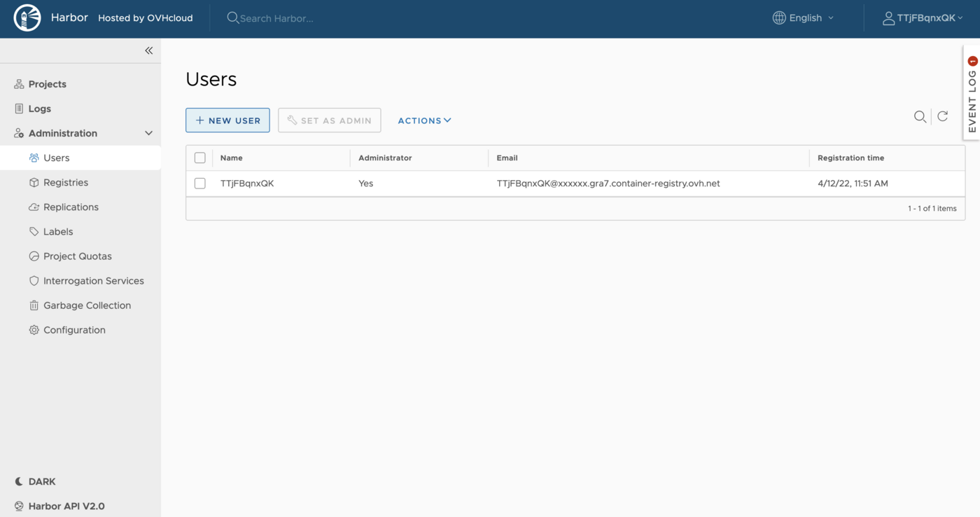The image size is (980, 517).
Task: Open the English language selector
Action: point(803,18)
